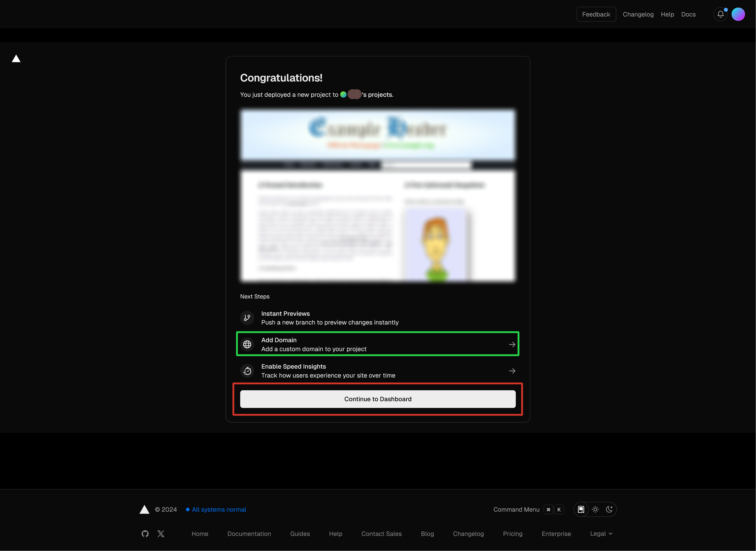Click the Add Domain arrow
This screenshot has width=756, height=551.
tap(512, 345)
